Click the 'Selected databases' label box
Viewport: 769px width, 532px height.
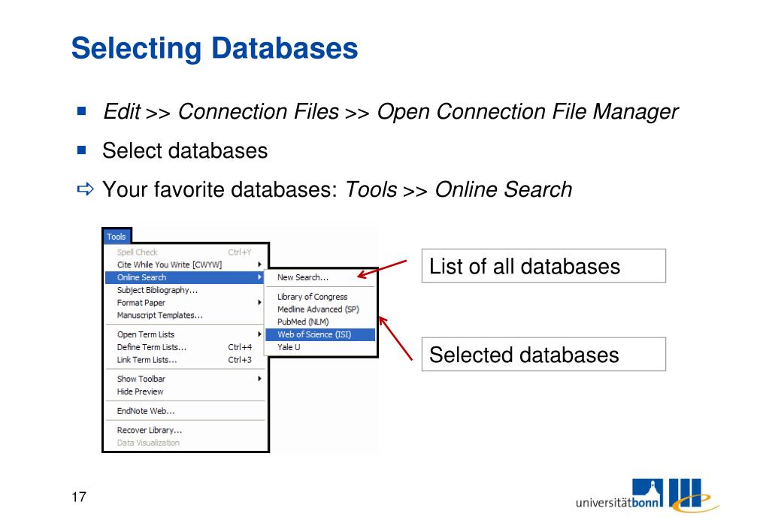click(x=543, y=354)
